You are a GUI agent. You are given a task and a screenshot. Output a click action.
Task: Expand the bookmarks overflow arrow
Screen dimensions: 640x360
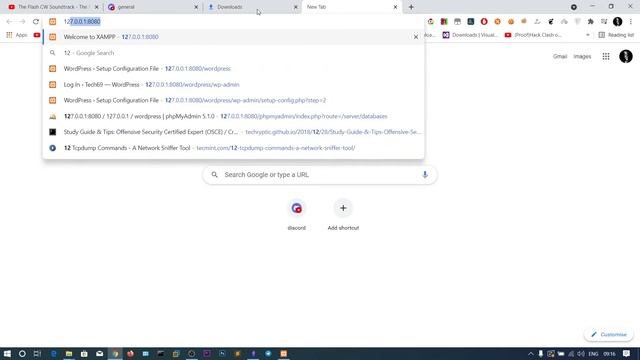click(x=588, y=35)
